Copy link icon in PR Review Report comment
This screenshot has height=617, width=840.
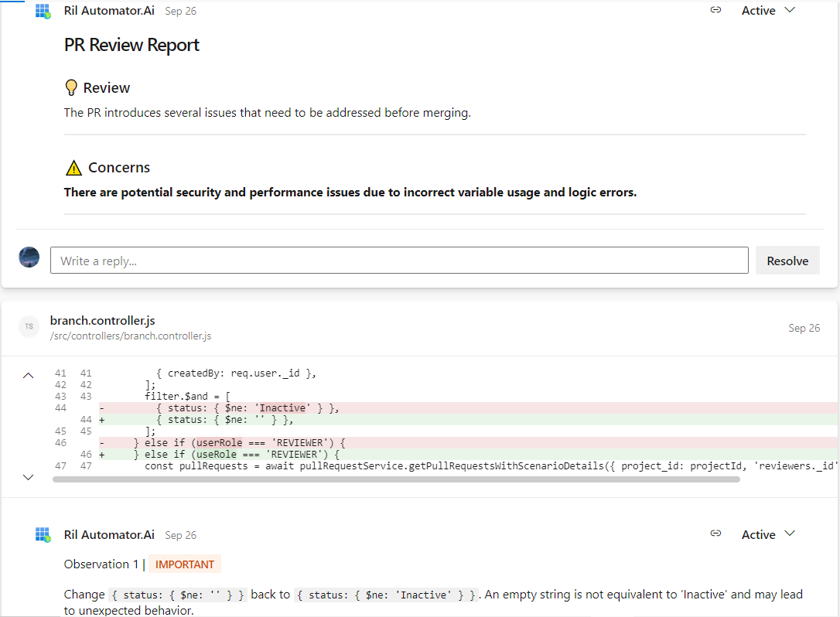tap(715, 10)
